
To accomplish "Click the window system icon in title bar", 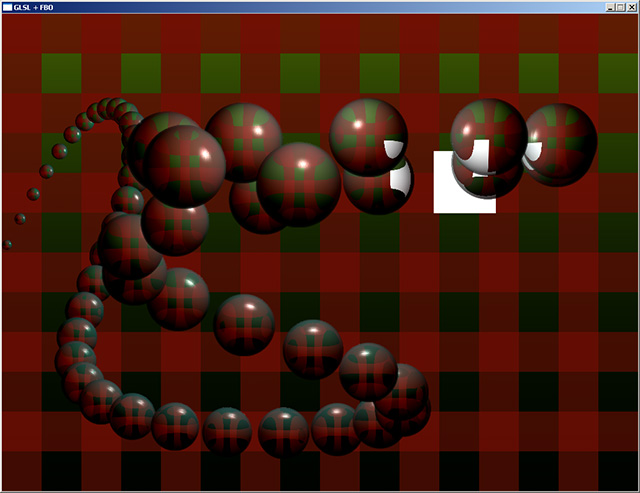I will click(7, 7).
